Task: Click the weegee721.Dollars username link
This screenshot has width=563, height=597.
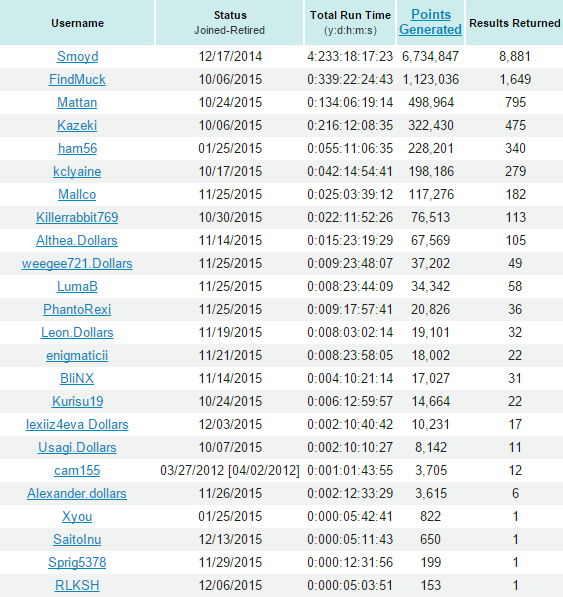Action: (x=77, y=263)
